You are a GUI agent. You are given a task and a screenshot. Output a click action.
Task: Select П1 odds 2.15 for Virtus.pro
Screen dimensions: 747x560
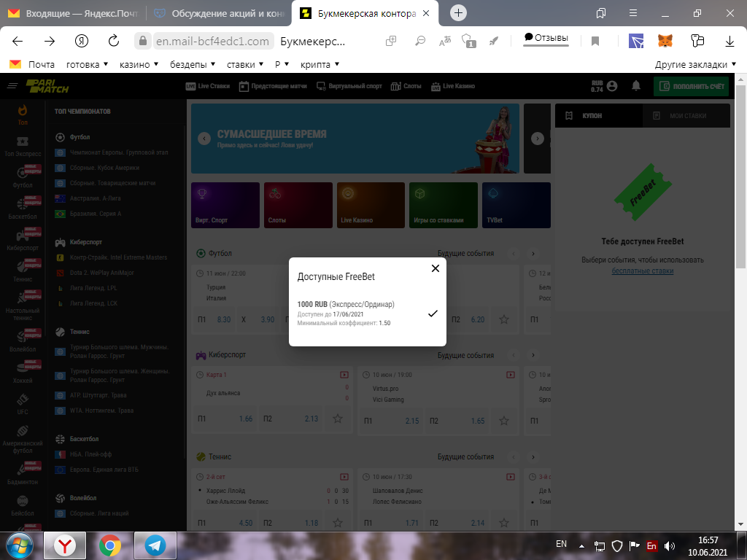pyautogui.click(x=391, y=421)
